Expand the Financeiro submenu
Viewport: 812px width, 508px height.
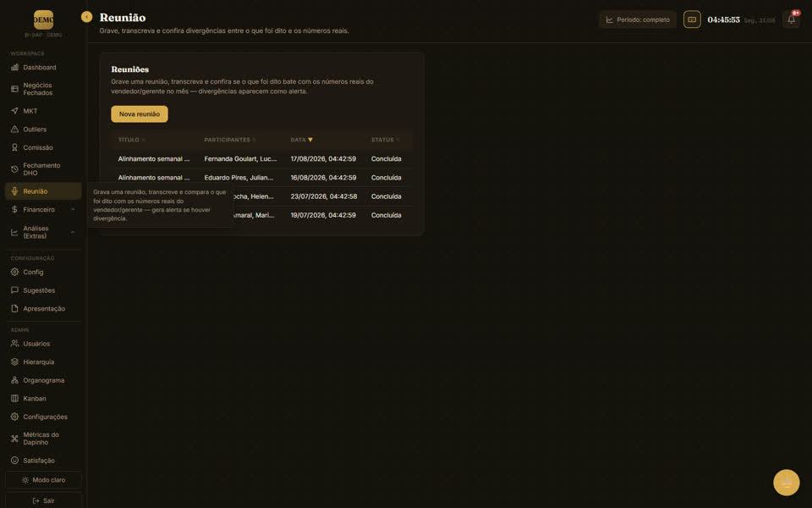pyautogui.click(x=43, y=209)
